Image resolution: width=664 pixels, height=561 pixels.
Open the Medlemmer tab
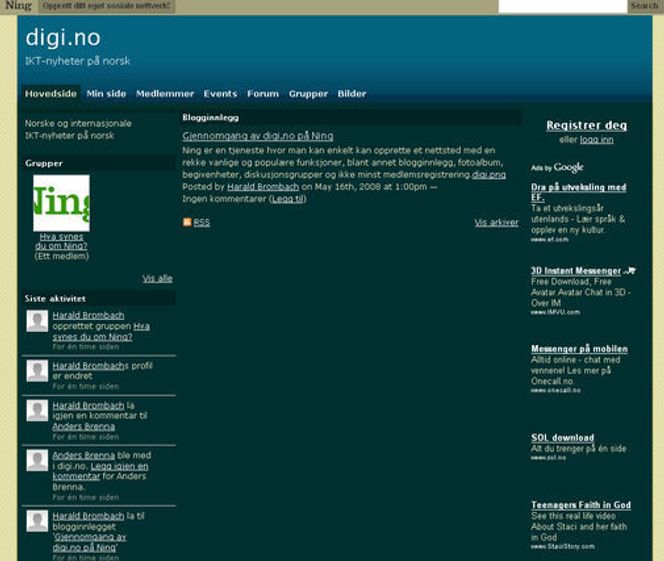pyautogui.click(x=165, y=94)
